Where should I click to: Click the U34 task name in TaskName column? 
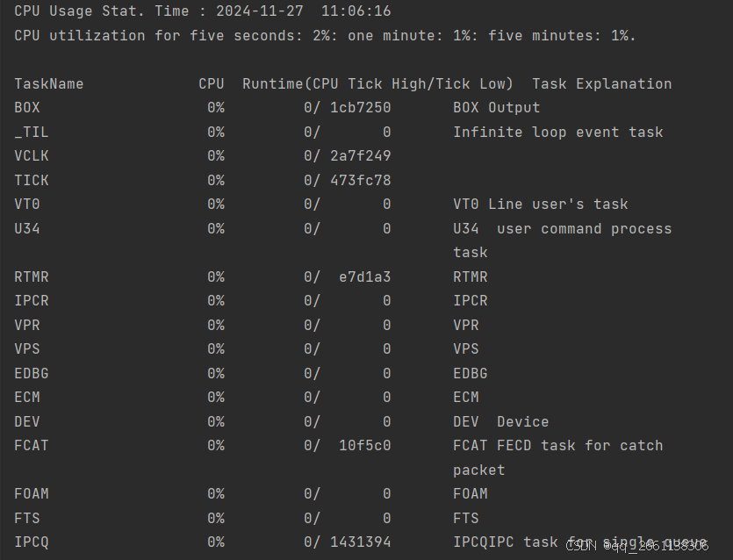[27, 229]
